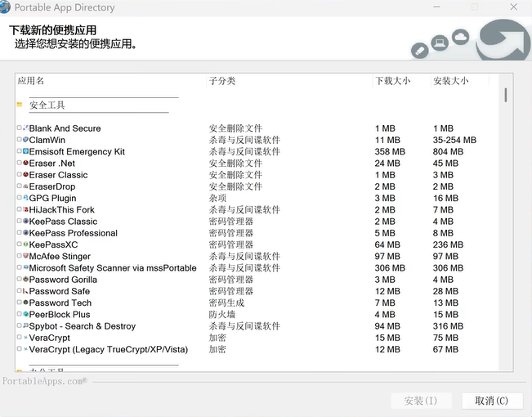Click the 安全工具 folder icon

[20, 105]
